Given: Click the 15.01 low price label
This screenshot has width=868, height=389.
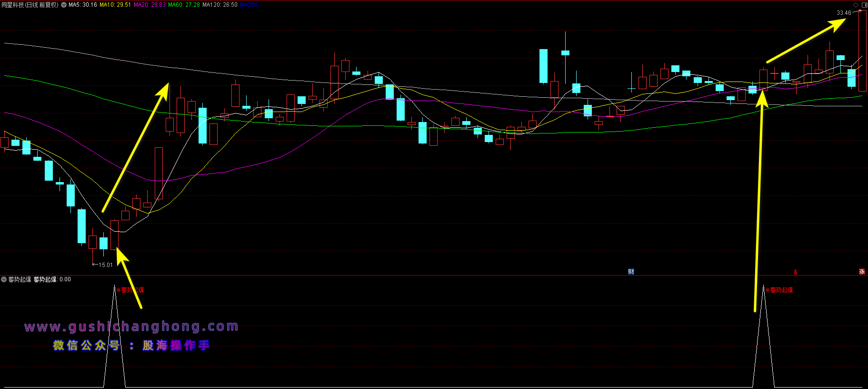Looking at the screenshot, I should click(x=105, y=265).
